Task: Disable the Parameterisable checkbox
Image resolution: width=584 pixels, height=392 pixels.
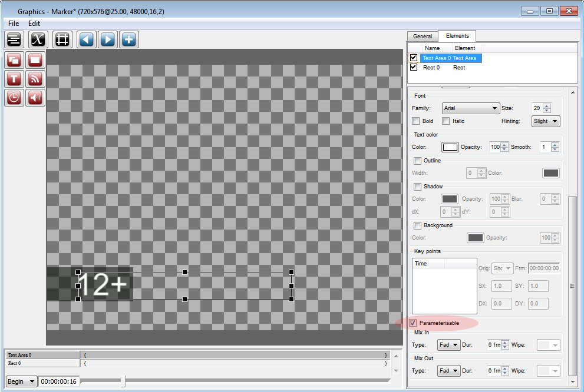Action: pyautogui.click(x=413, y=323)
